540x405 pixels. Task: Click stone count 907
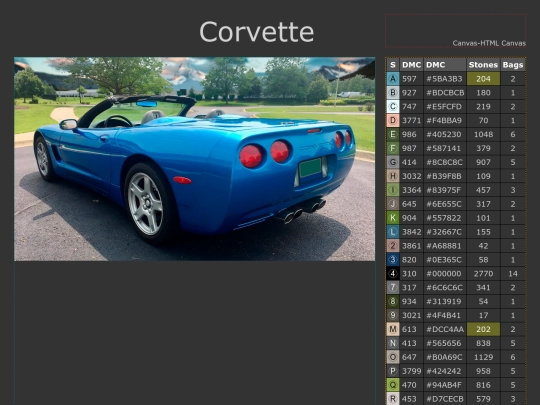483,162
